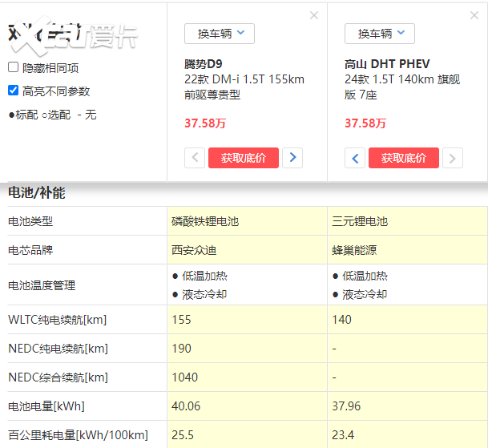
Task: Select WLTC range value 155
Action: pos(181,320)
